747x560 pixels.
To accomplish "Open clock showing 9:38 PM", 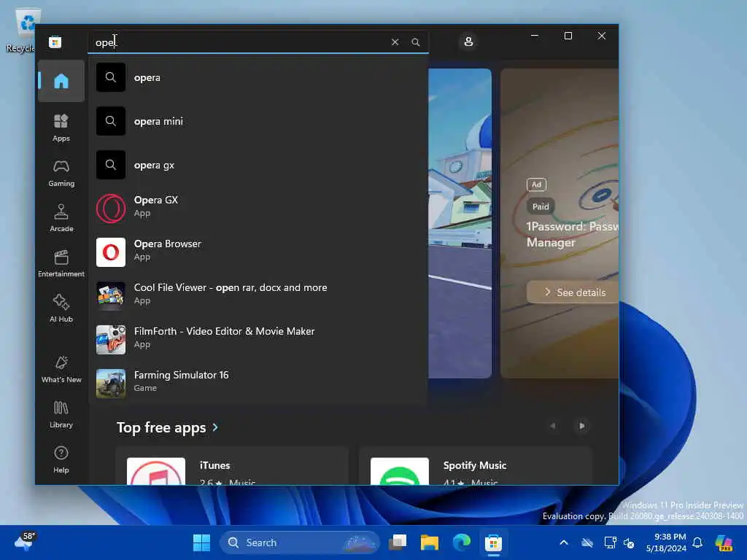I will click(x=666, y=542).
